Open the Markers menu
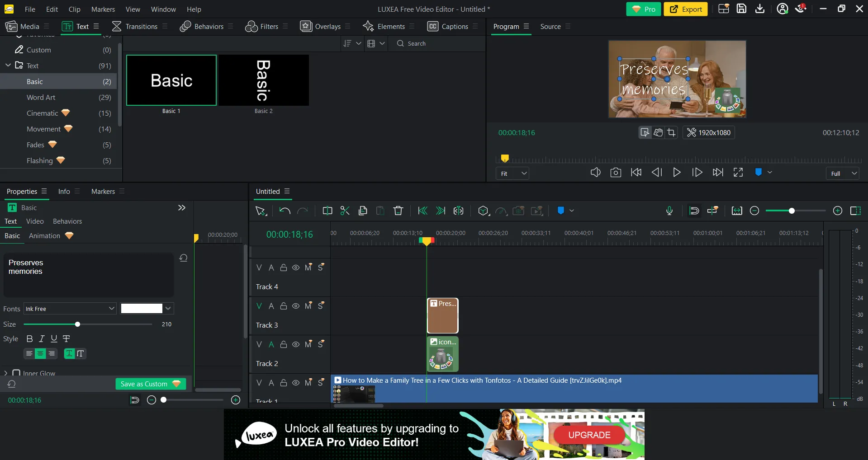The image size is (868, 460). tap(103, 9)
